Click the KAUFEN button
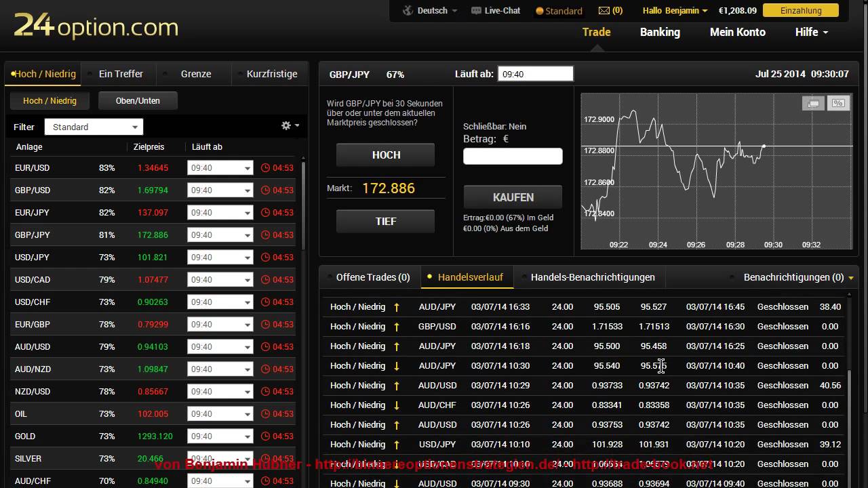 pos(513,197)
